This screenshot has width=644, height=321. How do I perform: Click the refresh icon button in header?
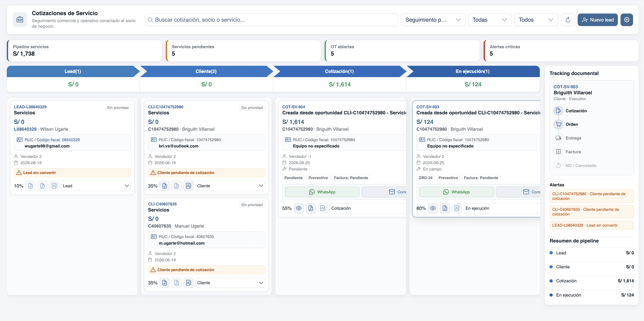[568, 20]
